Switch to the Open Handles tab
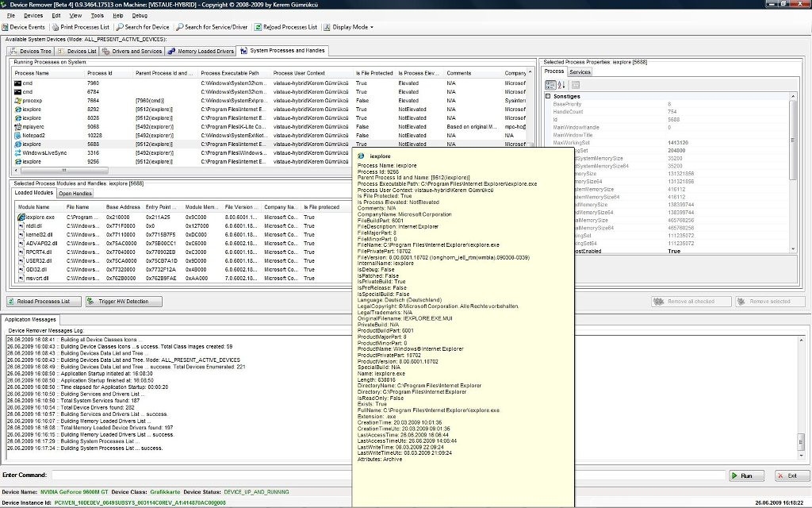The image size is (812, 508). pyautogui.click(x=75, y=194)
